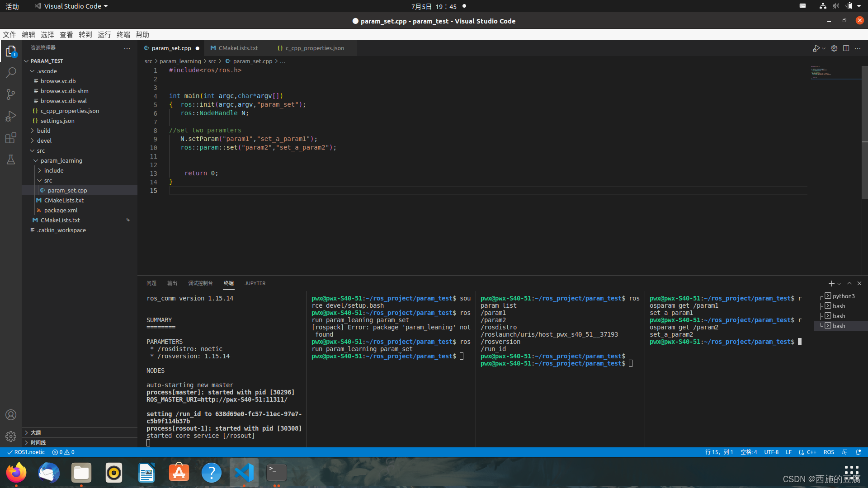Screen dimensions: 868x488
Task: Open the Extensions view
Action: click(11, 138)
